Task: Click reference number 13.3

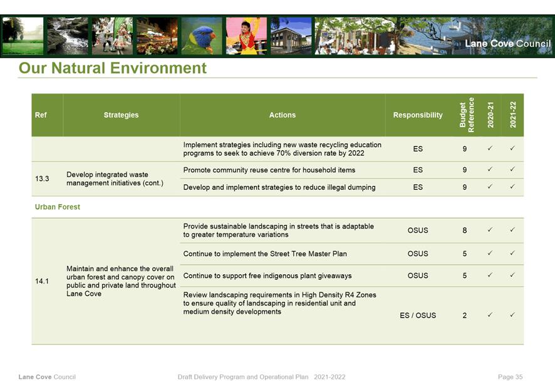Action: click(42, 178)
